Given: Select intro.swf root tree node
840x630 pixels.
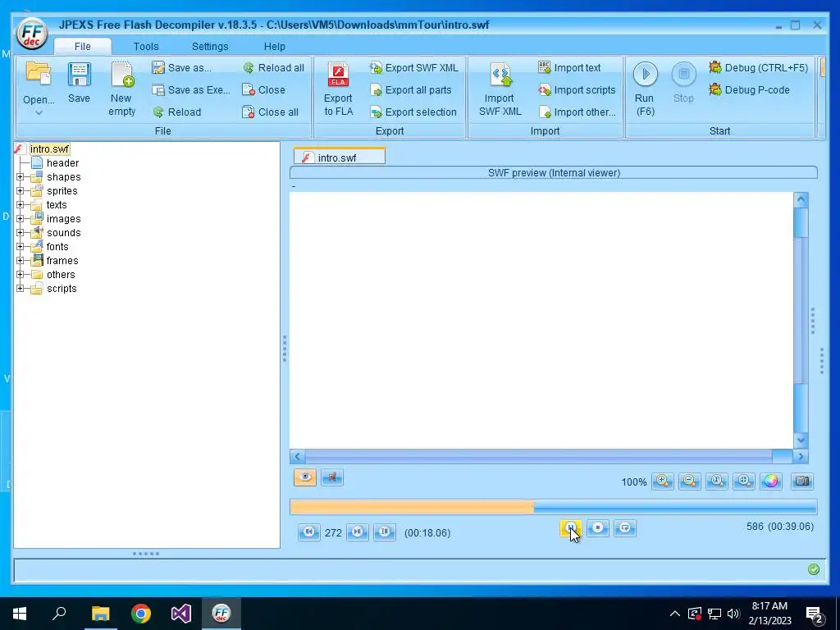Looking at the screenshot, I should (49, 149).
